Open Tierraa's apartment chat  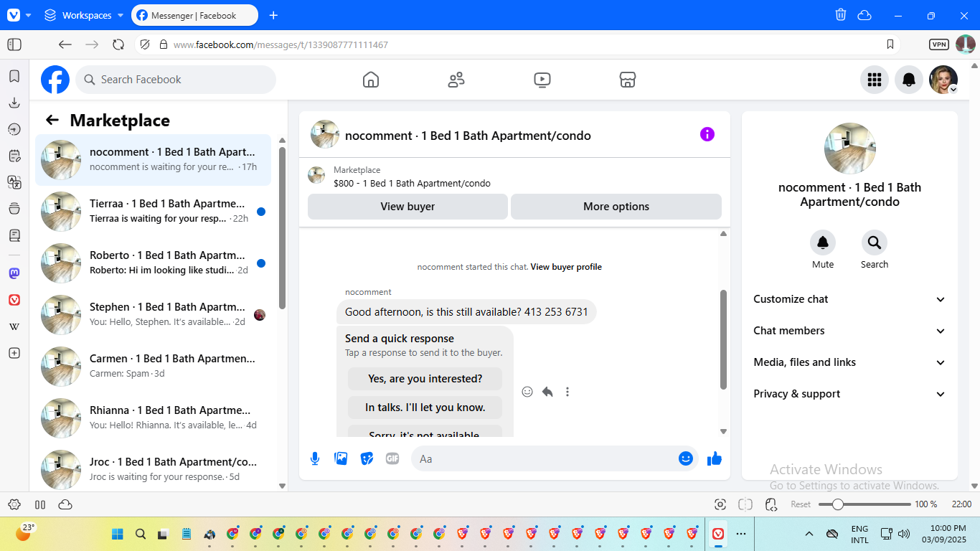pyautogui.click(x=153, y=212)
